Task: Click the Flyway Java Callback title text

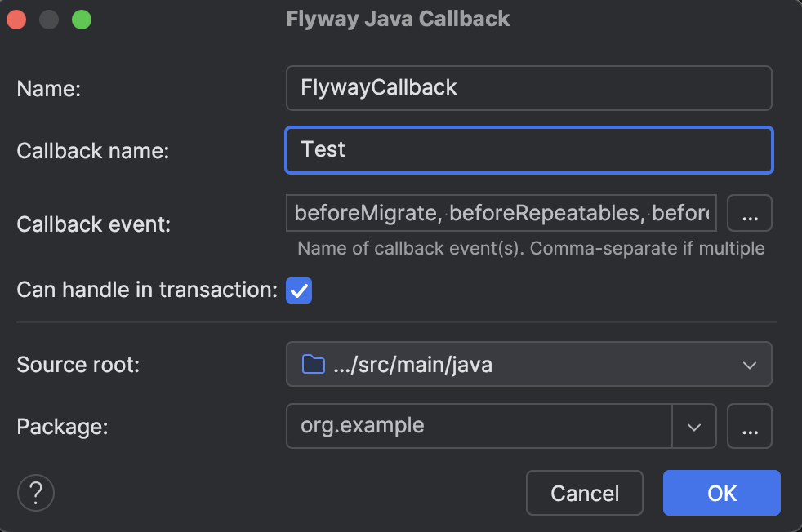Action: [x=398, y=18]
